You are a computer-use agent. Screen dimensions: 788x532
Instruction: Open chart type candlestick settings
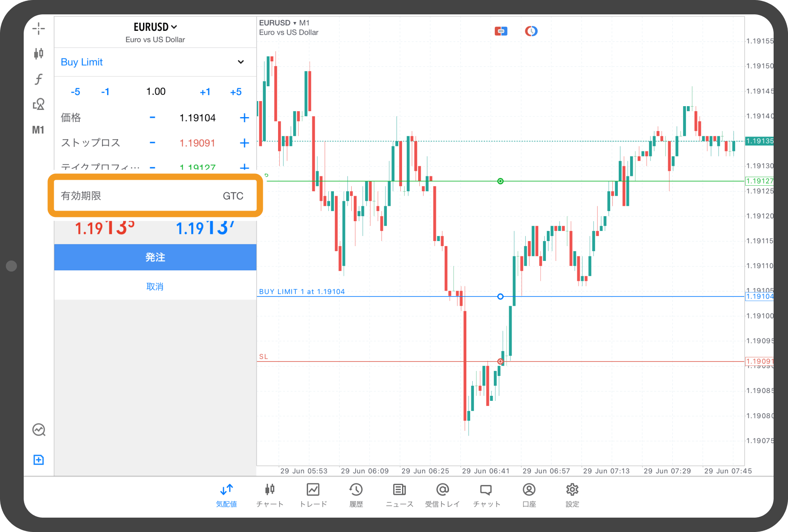point(39,54)
